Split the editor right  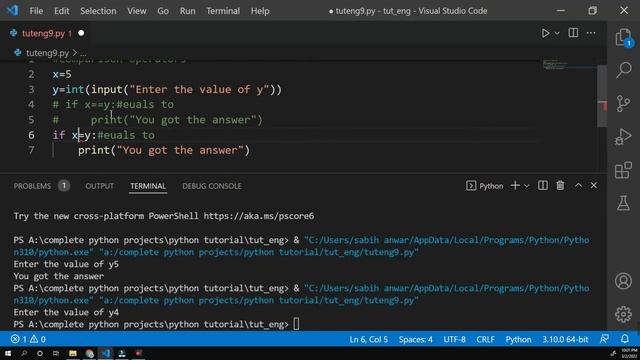tap(573, 33)
